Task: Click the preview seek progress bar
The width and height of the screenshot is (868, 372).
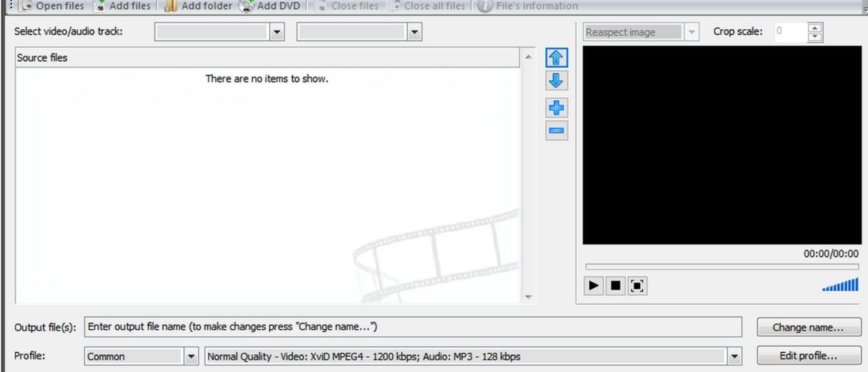Action: (722, 267)
